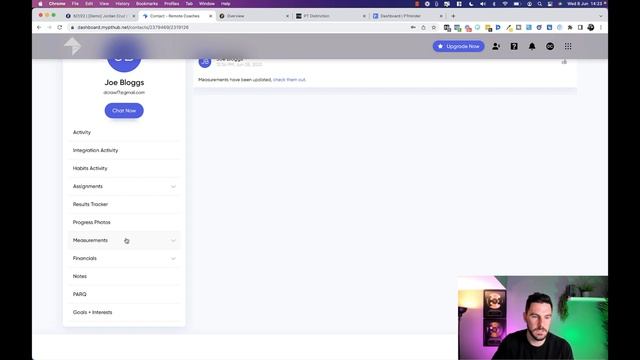Open the Apple menu
This screenshot has width=640, height=360.
coord(40,4)
